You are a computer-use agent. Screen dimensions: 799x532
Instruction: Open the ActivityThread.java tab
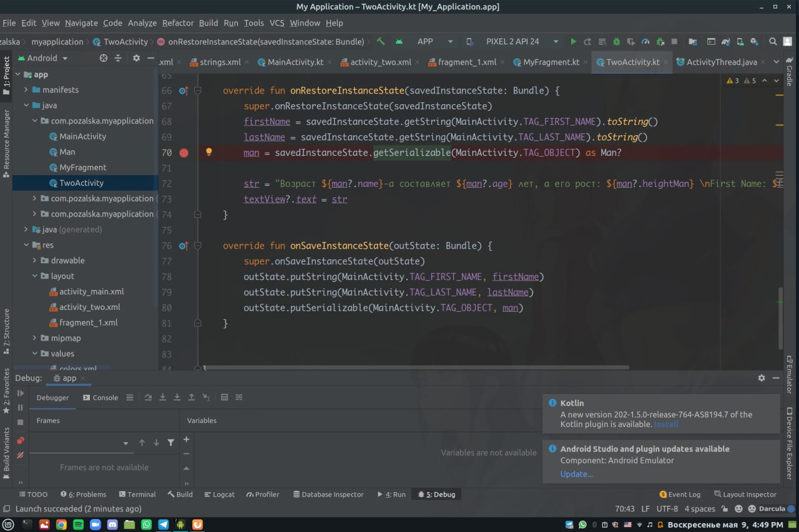(722, 62)
